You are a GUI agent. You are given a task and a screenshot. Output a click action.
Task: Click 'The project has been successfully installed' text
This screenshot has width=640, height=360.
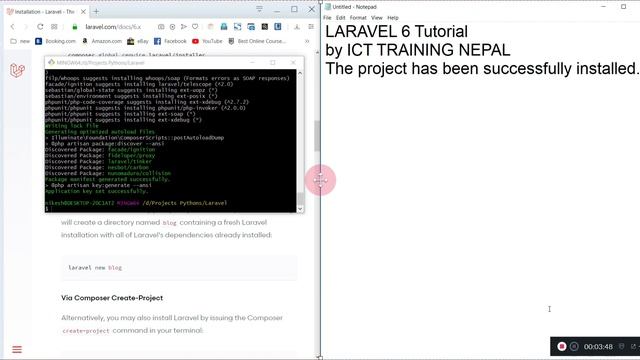click(482, 68)
